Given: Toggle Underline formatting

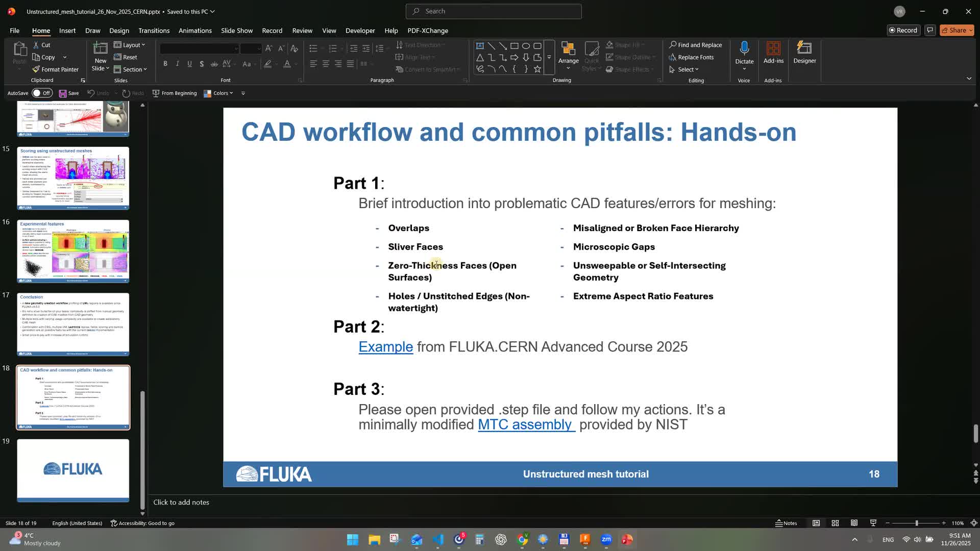Looking at the screenshot, I should click(189, 64).
